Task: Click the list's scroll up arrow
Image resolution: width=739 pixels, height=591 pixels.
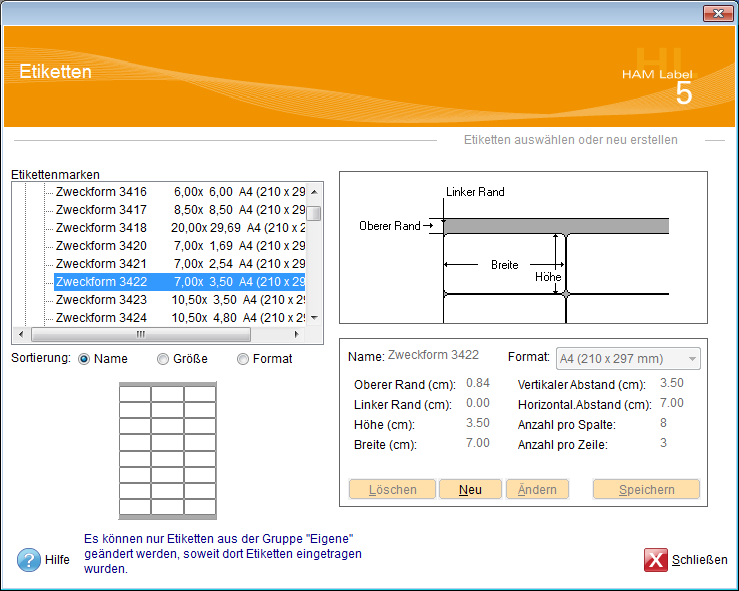Action: coord(314,191)
